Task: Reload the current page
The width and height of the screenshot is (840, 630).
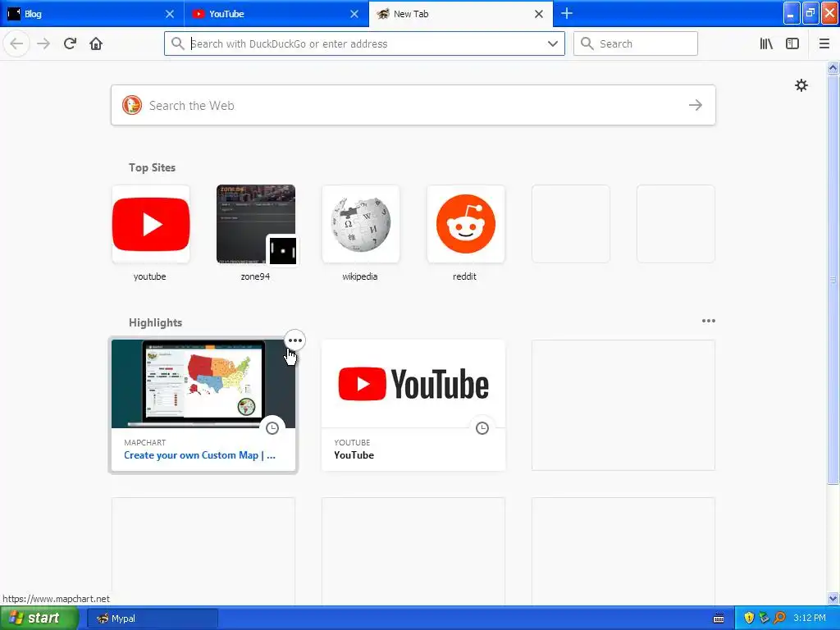Action: coord(70,43)
